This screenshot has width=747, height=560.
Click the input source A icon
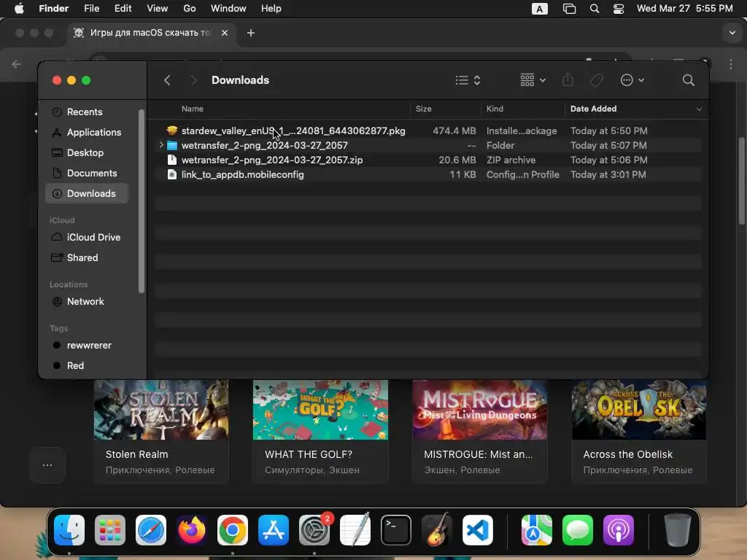click(x=539, y=9)
